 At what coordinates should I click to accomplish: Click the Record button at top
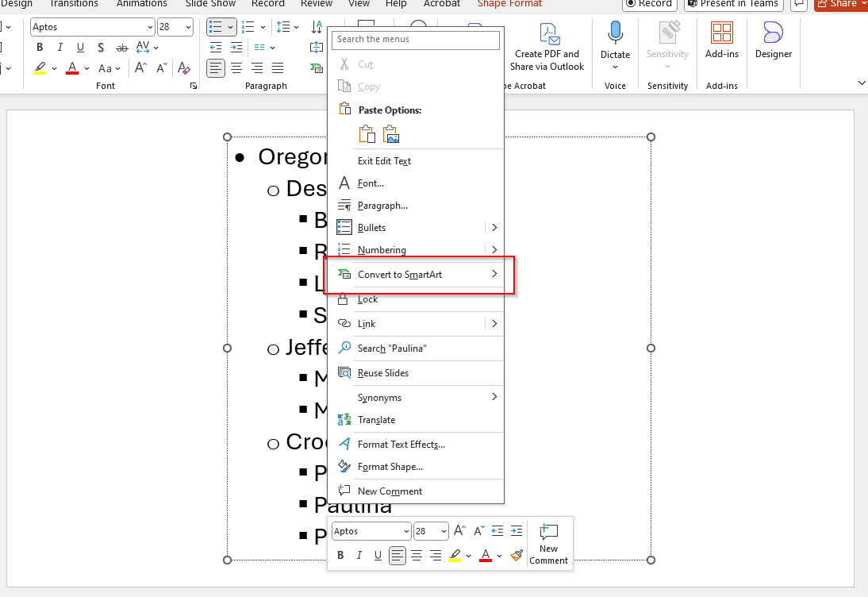649,3
